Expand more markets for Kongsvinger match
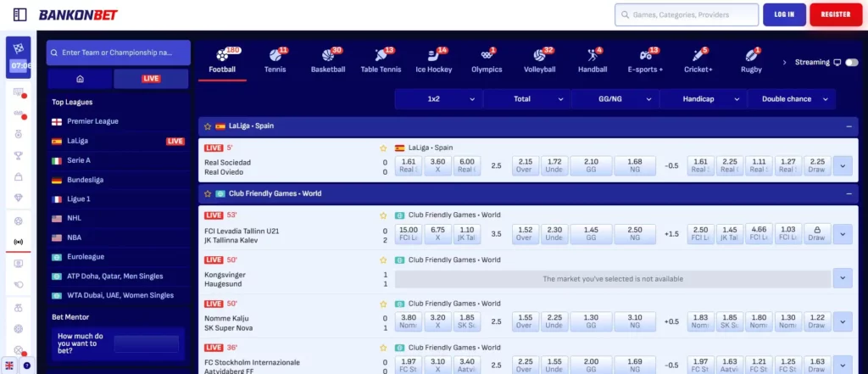868x374 pixels. coord(843,279)
